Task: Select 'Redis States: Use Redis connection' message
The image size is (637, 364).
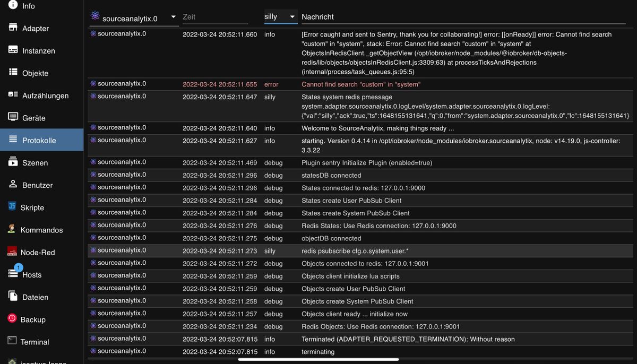Action: tap(379, 226)
